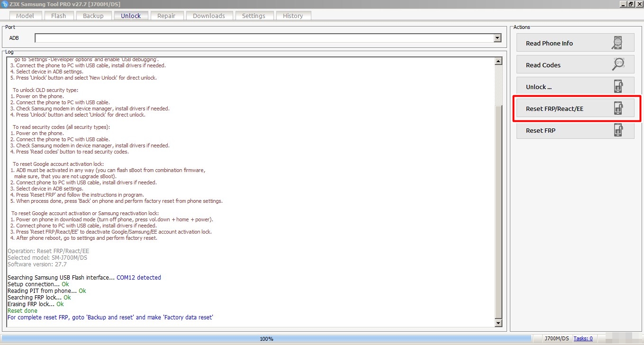Open the Downloads tab

[209, 16]
